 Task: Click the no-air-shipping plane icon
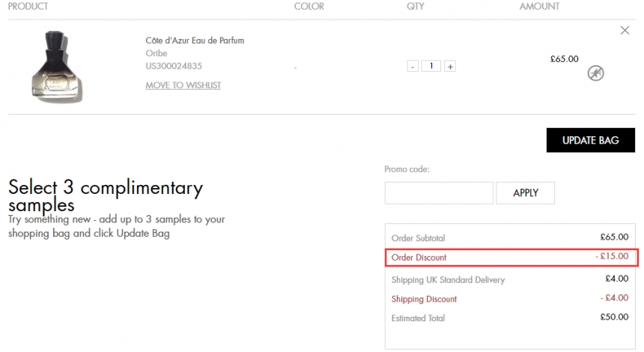pyautogui.click(x=596, y=73)
